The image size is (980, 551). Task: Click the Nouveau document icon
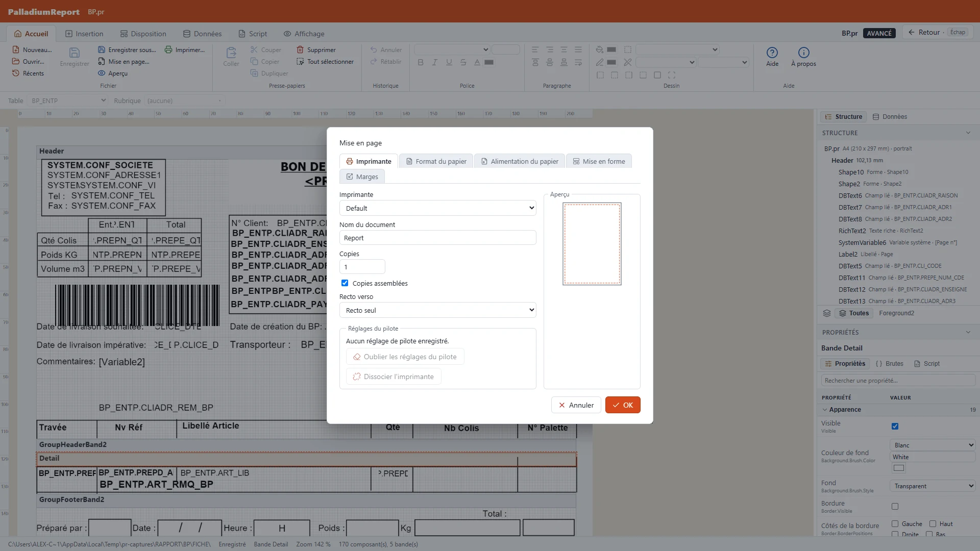(x=16, y=49)
